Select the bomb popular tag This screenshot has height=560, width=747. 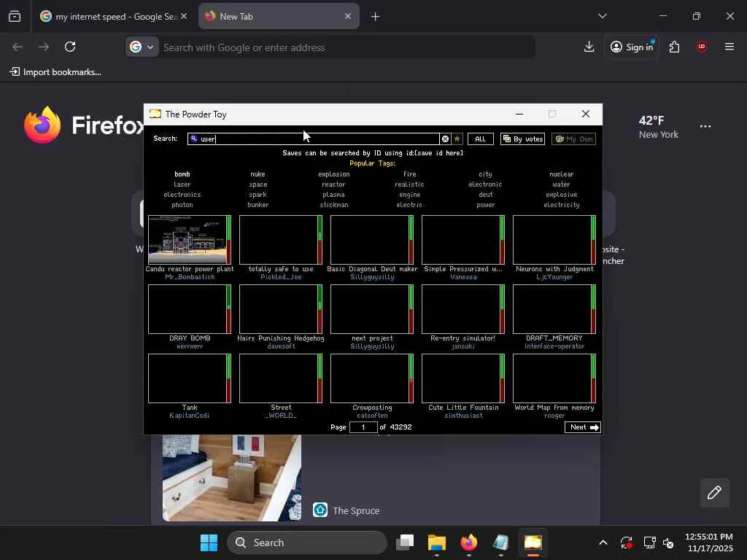(x=182, y=174)
